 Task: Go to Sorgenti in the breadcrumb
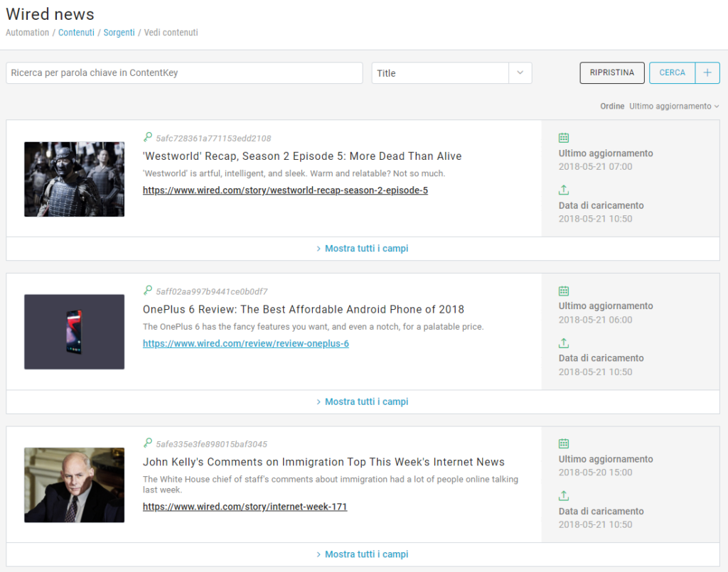point(119,33)
